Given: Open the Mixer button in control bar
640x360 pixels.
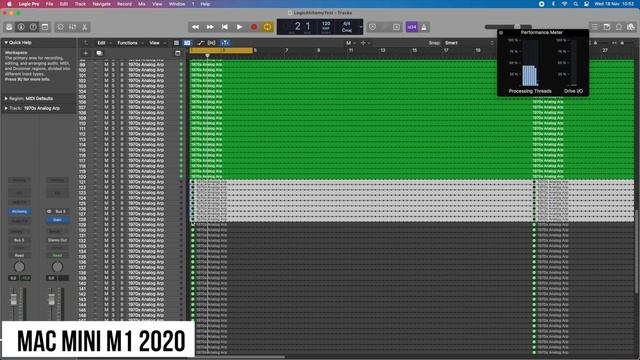Looking at the screenshot, I should [x=73, y=27].
